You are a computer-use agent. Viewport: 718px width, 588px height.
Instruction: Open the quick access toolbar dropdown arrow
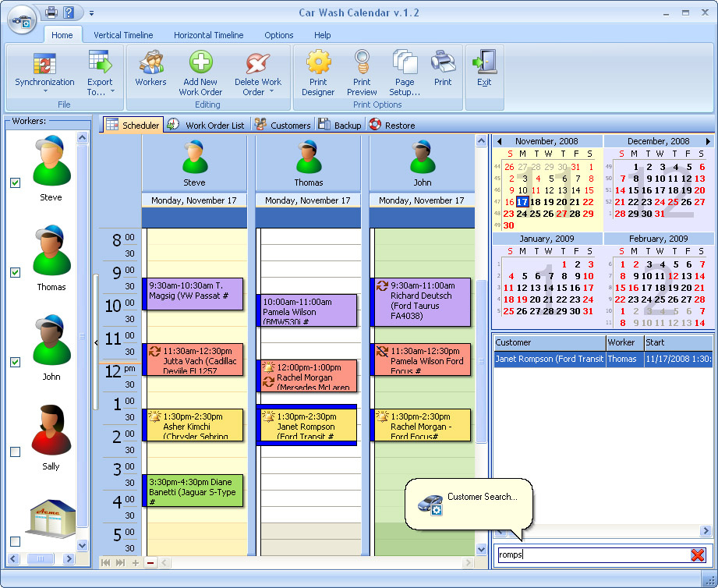(x=91, y=12)
